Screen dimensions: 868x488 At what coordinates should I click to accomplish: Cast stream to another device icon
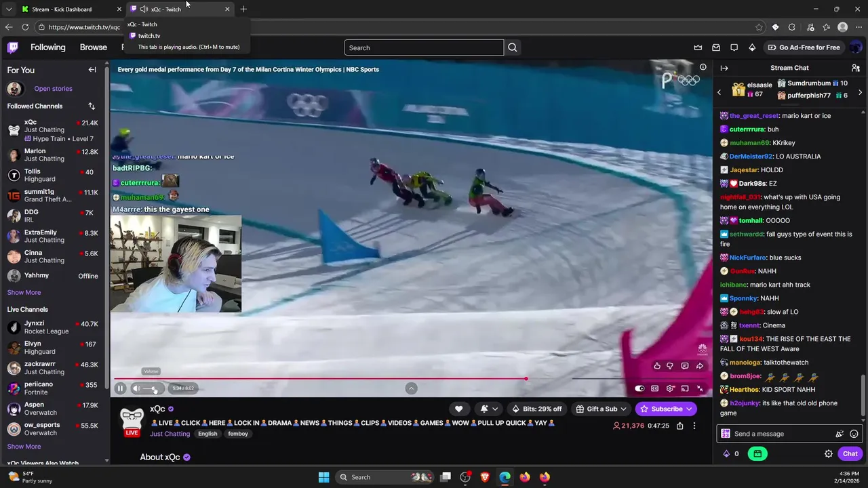[685, 388]
